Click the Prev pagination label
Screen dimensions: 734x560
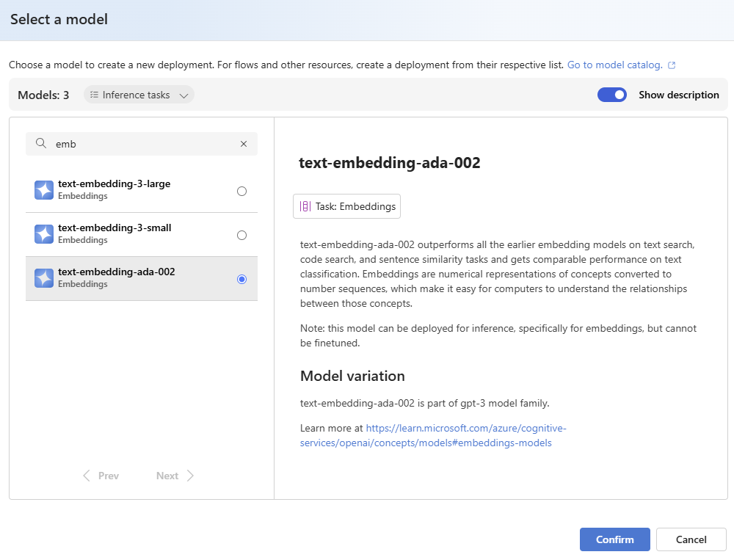tap(109, 476)
